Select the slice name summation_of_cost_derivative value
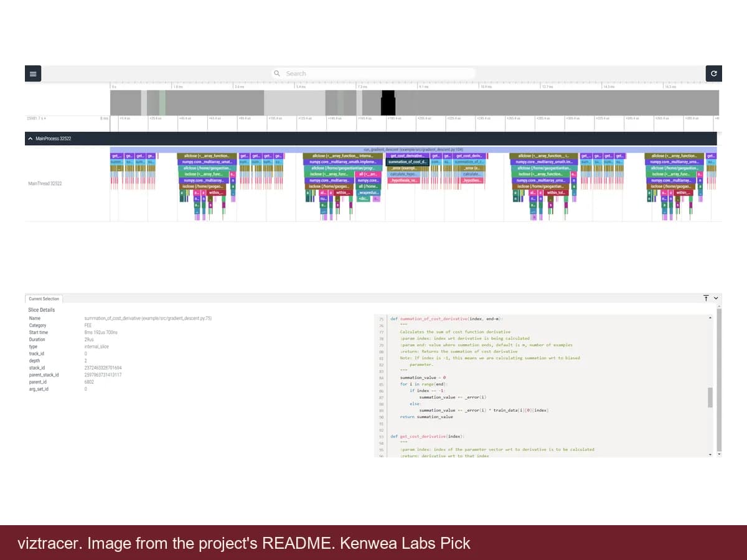Image resolution: width=747 pixels, height=560 pixels. pos(148,318)
